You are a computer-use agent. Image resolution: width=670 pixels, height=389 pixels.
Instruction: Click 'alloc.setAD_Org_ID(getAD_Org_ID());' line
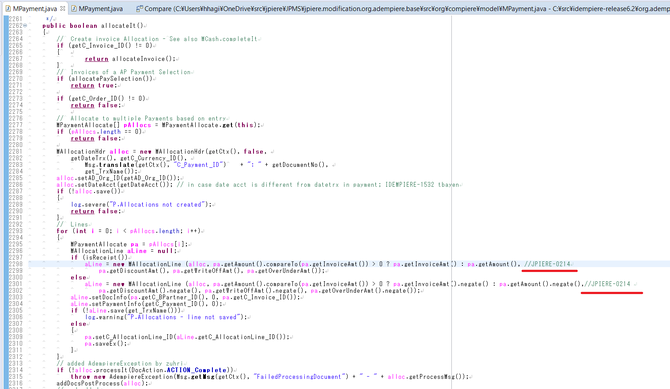pos(118,178)
